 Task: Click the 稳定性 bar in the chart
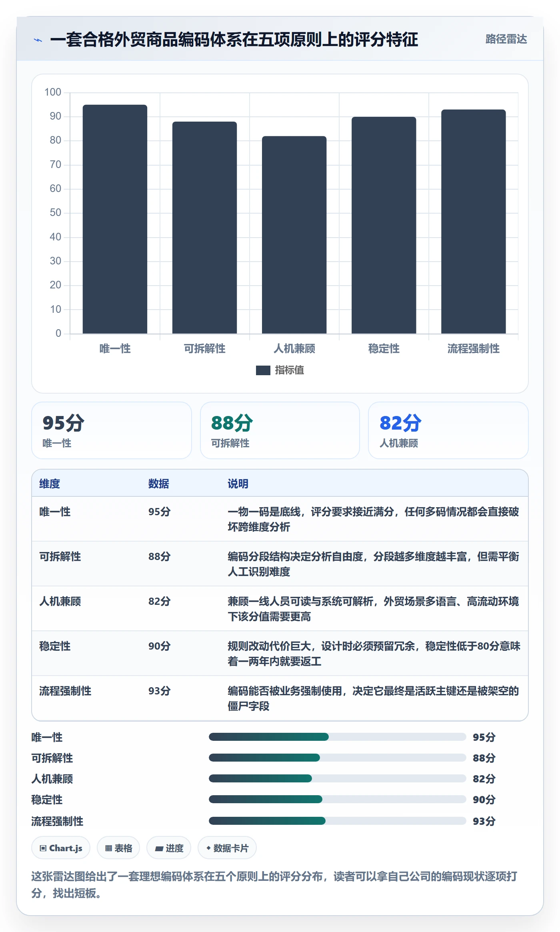[x=384, y=225]
